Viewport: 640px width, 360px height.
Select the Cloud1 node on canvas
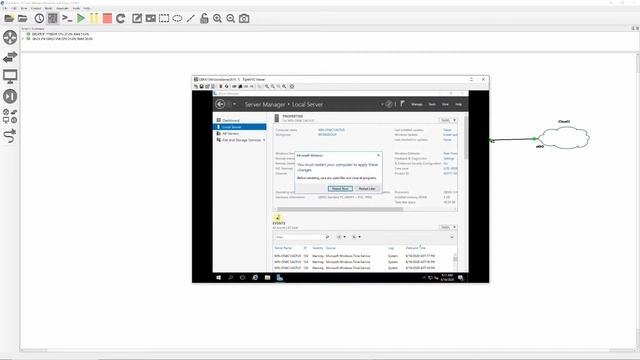click(564, 138)
